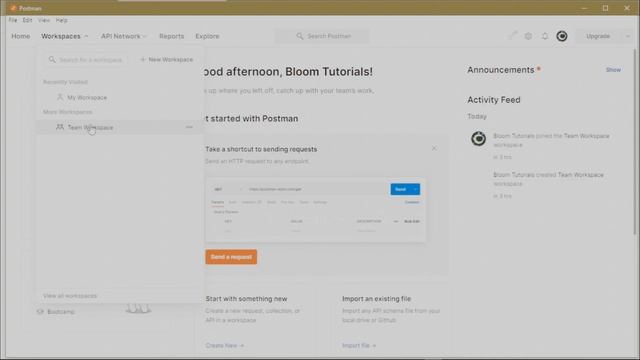640x360 pixels.
Task: Open the dropdown arrow next to Upgrade
Action: (x=628, y=36)
